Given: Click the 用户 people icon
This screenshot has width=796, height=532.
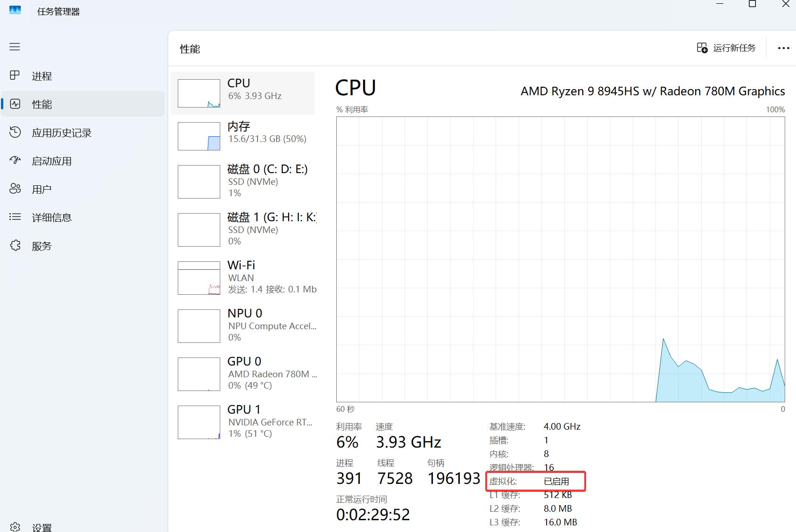Looking at the screenshot, I should tap(15, 189).
